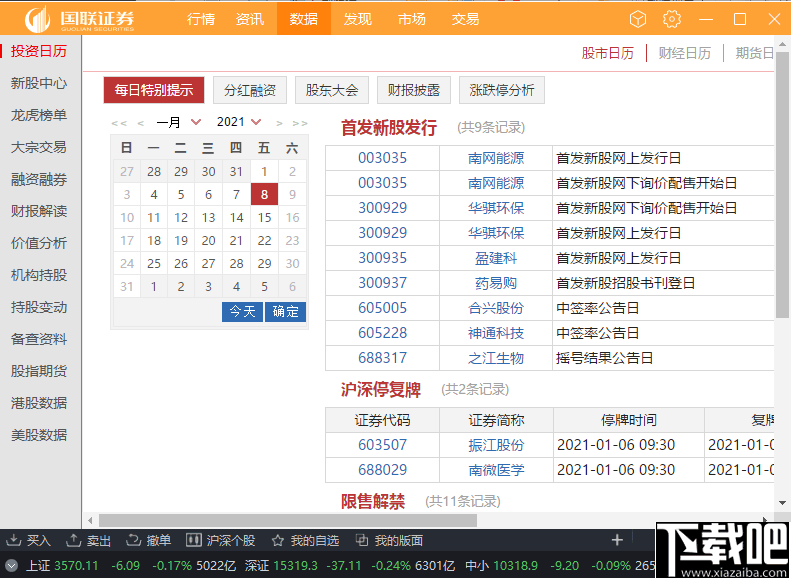Open stock name link 盈建科
The image size is (791, 578).
tap(496, 258)
